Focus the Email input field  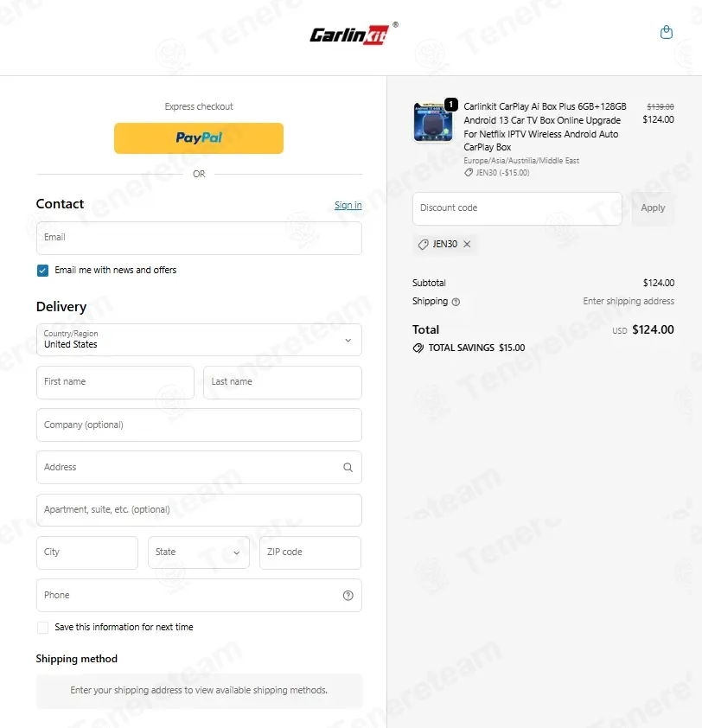(199, 238)
